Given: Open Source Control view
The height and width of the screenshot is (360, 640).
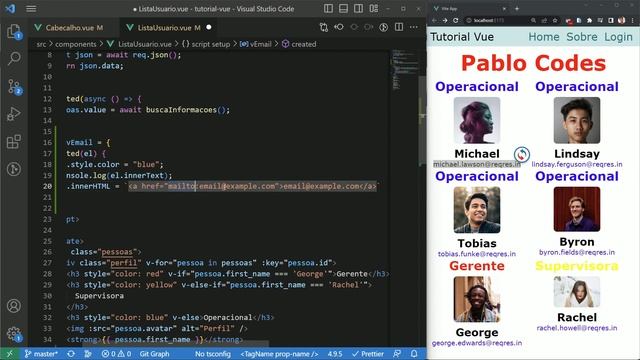Looking at the screenshot, I should pos(14,87).
